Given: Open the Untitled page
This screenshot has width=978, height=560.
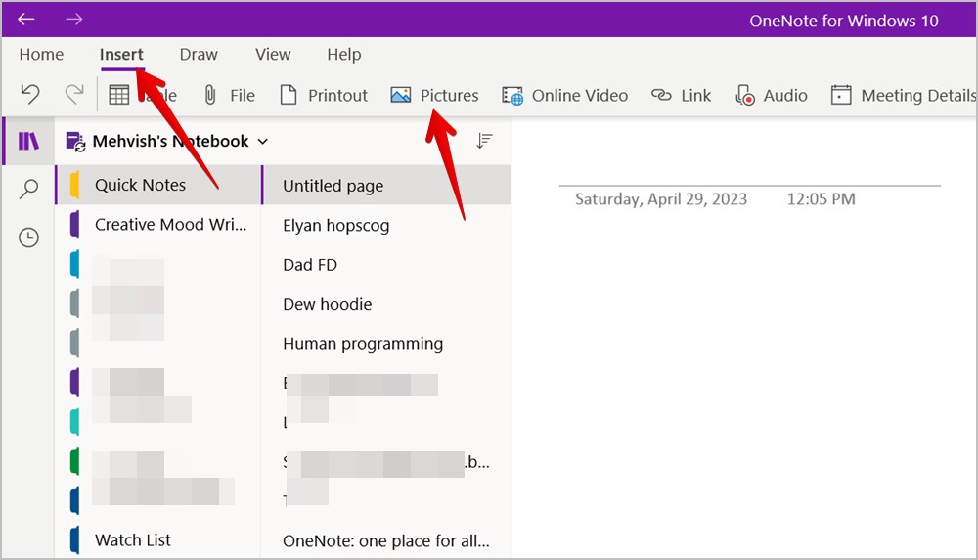Looking at the screenshot, I should click(386, 186).
